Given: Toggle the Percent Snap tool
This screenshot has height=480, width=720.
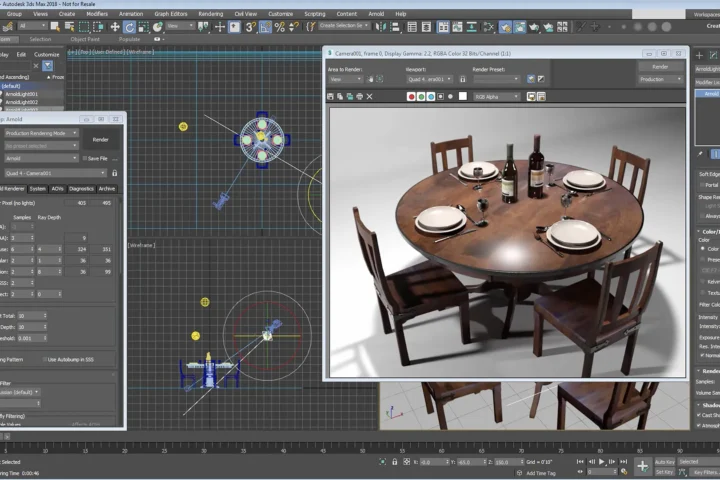Looking at the screenshot, I should coord(280,27).
